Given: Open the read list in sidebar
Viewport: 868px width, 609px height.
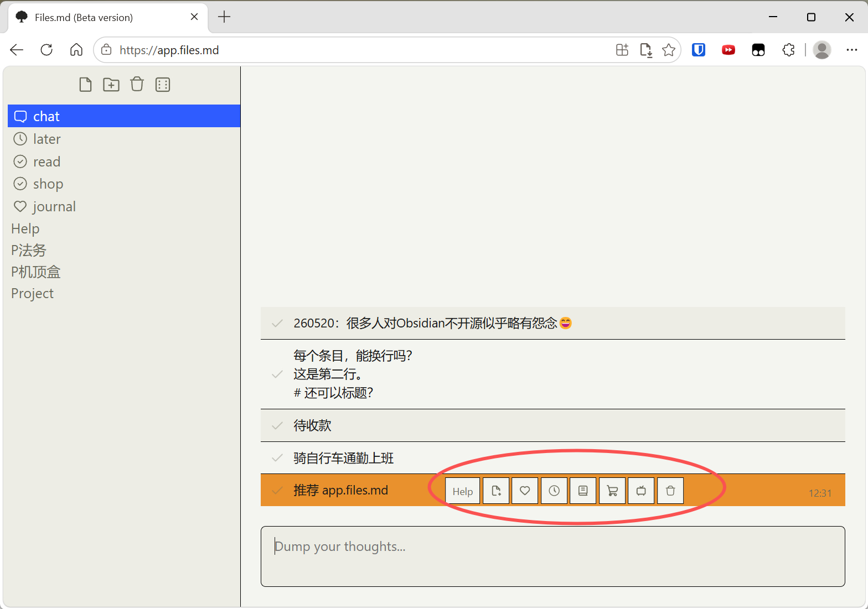Looking at the screenshot, I should pos(124,162).
